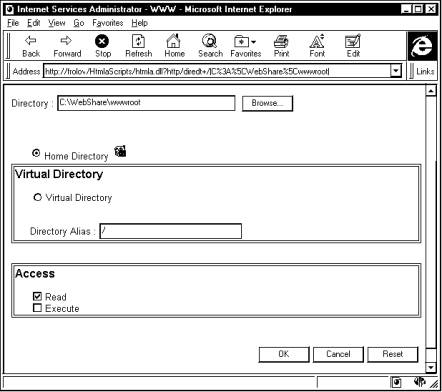This screenshot has height=392, width=442.
Task: Open the Help menu
Action: (x=139, y=23)
